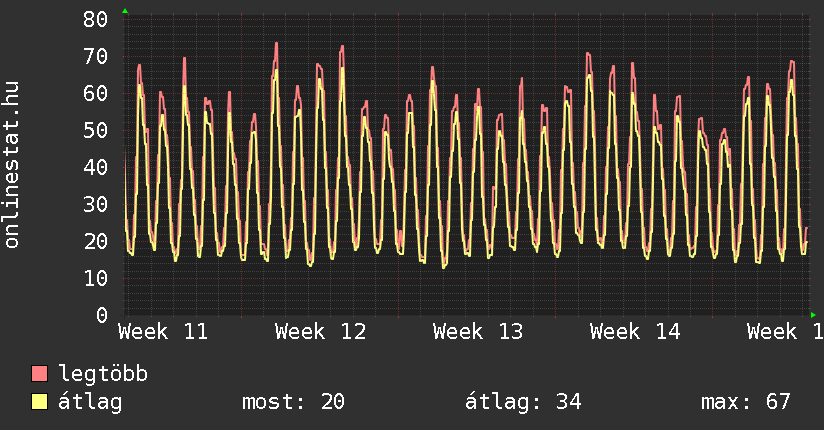This screenshot has height=430, width=824.
Task: Click the red legtöbb legend swatch
Action: tap(40, 375)
